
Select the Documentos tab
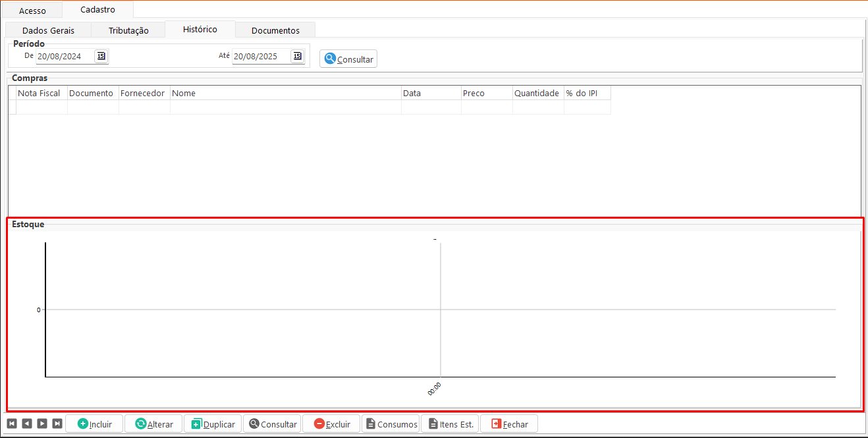coord(275,30)
